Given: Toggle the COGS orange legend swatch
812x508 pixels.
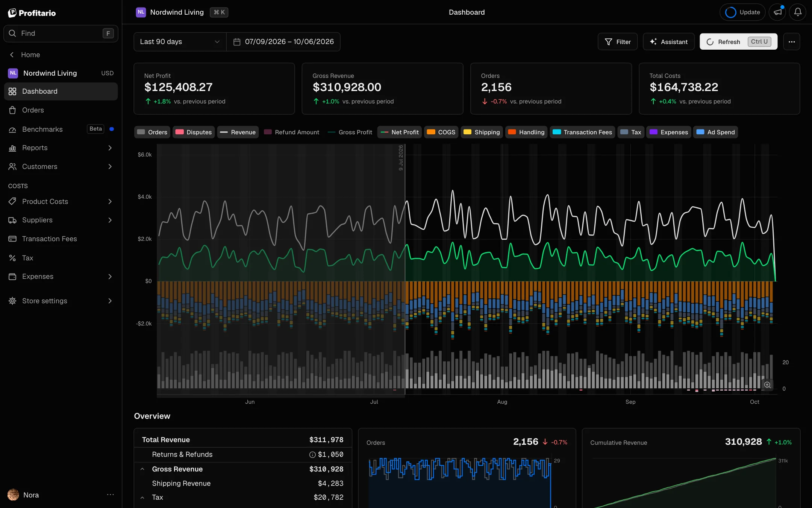Looking at the screenshot, I should (431, 132).
